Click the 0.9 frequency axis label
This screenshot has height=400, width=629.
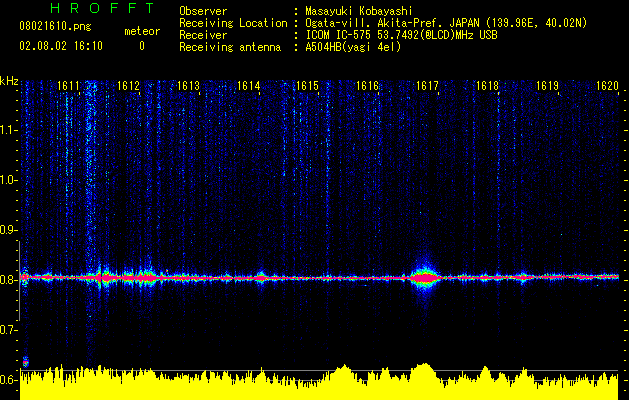(8, 230)
